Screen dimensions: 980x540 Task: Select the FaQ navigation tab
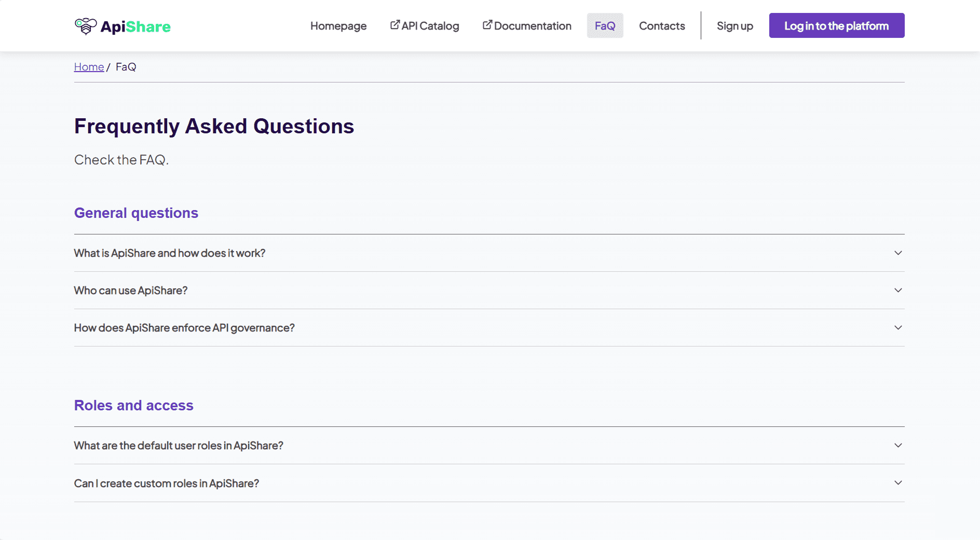click(x=605, y=26)
